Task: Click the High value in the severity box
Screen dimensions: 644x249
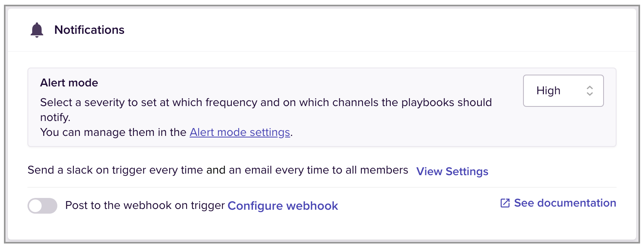Action: (548, 91)
